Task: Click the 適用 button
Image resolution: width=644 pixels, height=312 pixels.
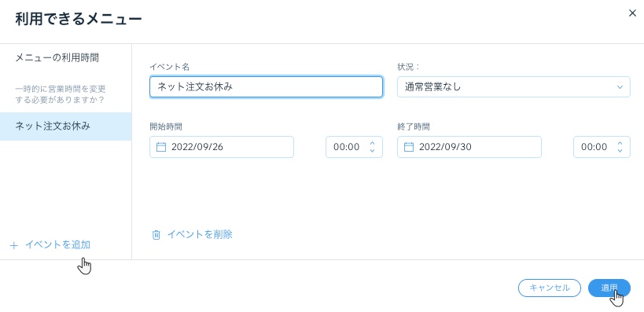Action: (609, 288)
